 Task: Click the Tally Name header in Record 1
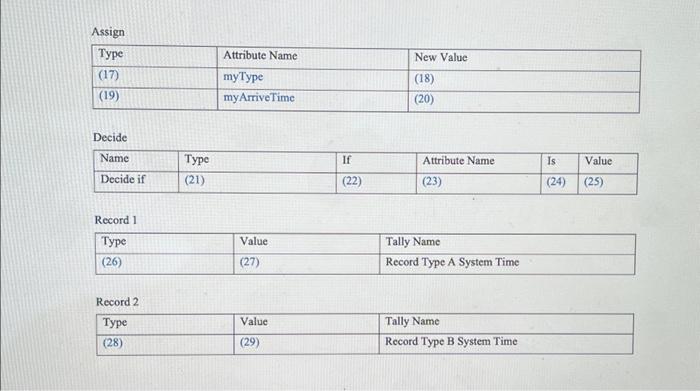pyautogui.click(x=412, y=241)
